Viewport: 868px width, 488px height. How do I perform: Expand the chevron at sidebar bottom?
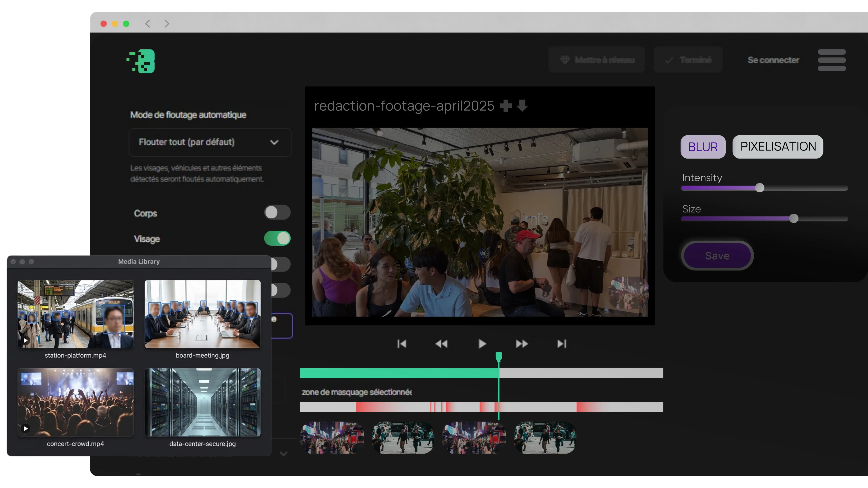[x=283, y=454]
